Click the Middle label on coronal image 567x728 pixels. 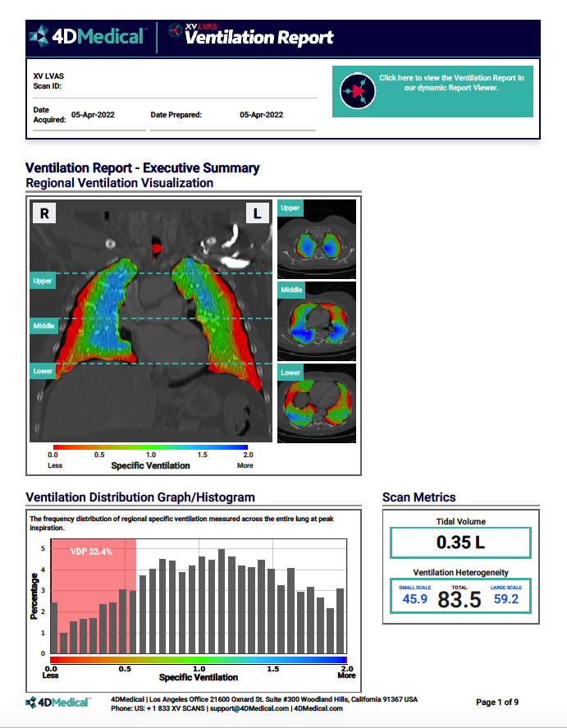pos(43,326)
